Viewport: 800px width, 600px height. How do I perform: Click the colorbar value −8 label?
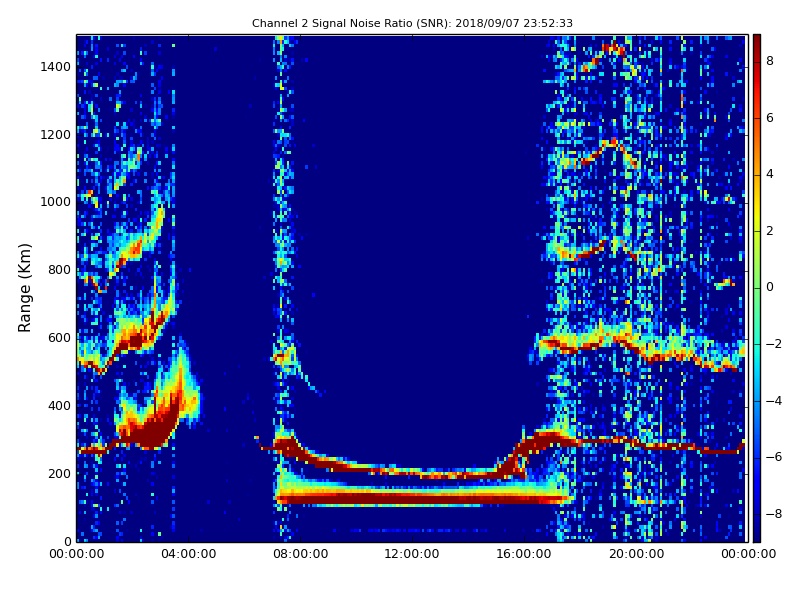(774, 514)
